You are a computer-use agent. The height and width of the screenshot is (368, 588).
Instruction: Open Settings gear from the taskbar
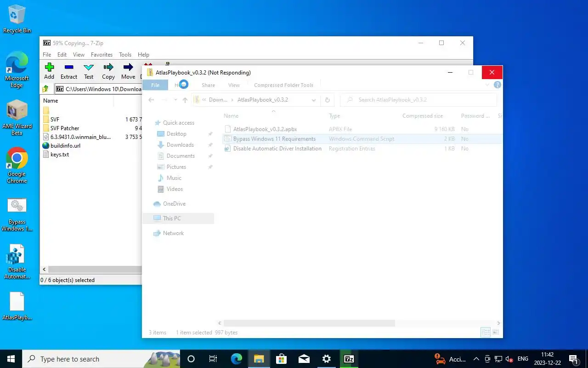327,359
